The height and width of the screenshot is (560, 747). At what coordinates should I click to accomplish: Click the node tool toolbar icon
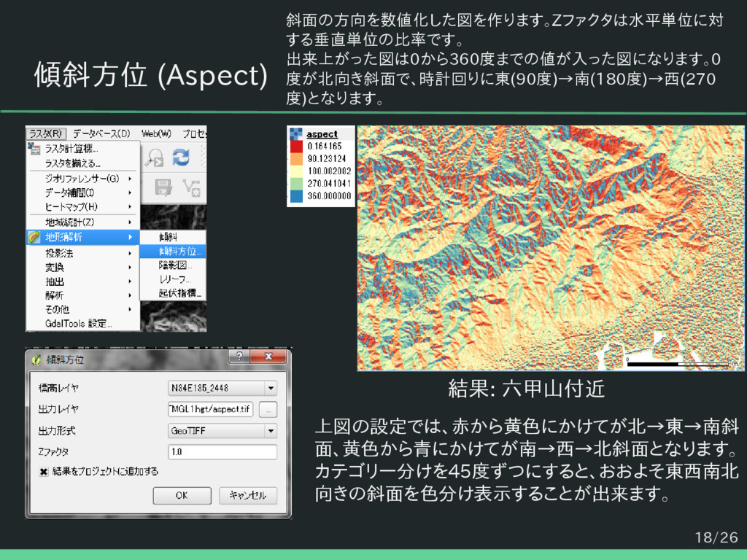[x=191, y=187]
